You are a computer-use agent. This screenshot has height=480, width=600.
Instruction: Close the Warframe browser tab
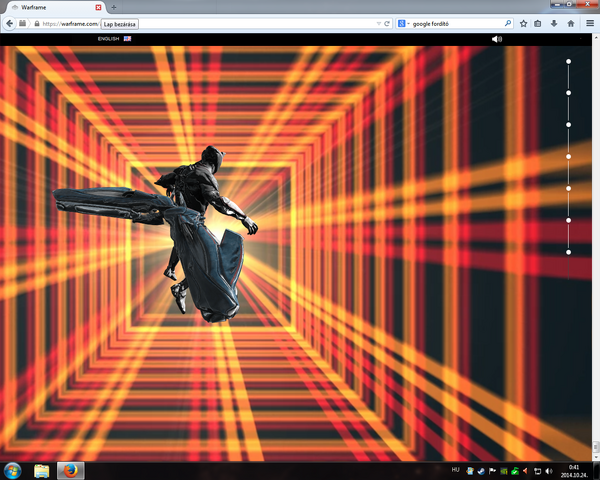point(98,7)
